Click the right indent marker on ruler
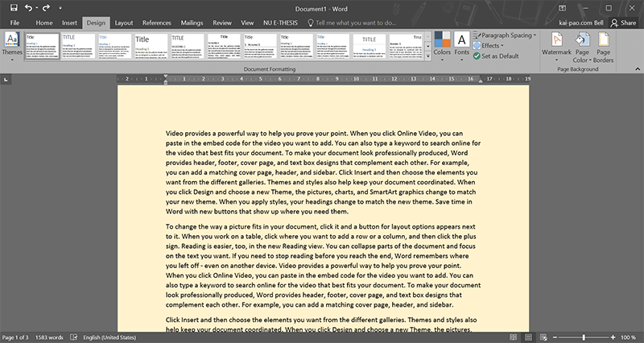 coord(481,81)
